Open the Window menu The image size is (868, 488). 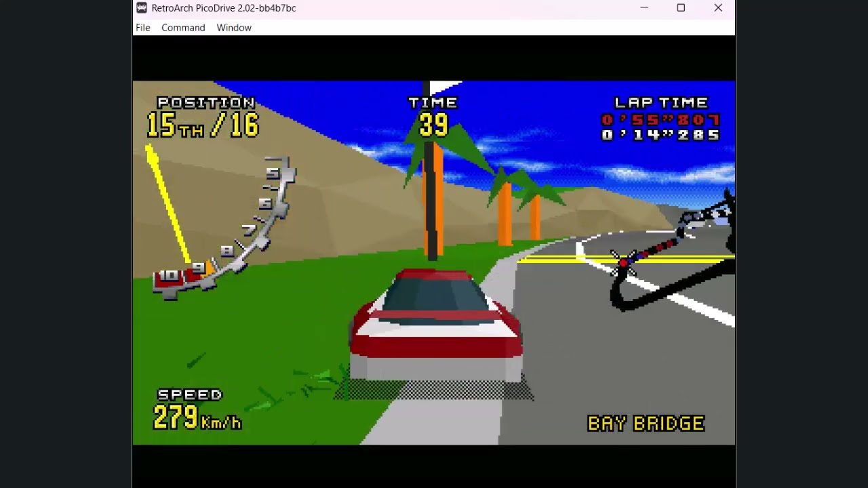point(234,28)
